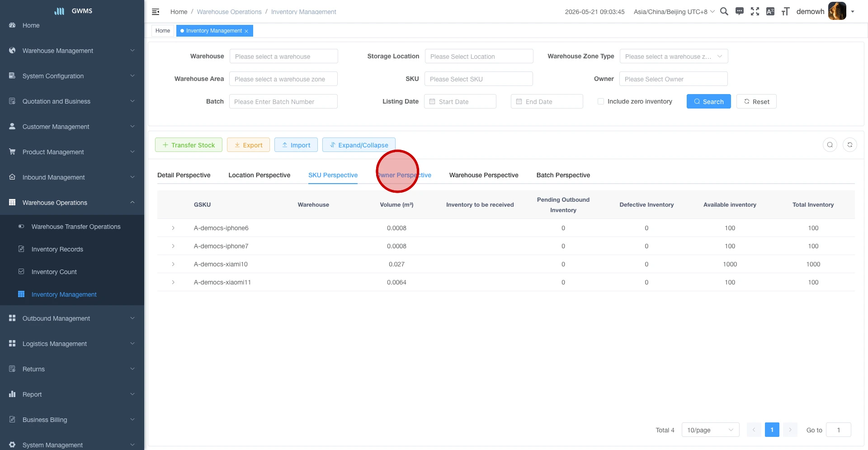Open the language switch icon
This screenshot has height=450, width=868.
(770, 11)
